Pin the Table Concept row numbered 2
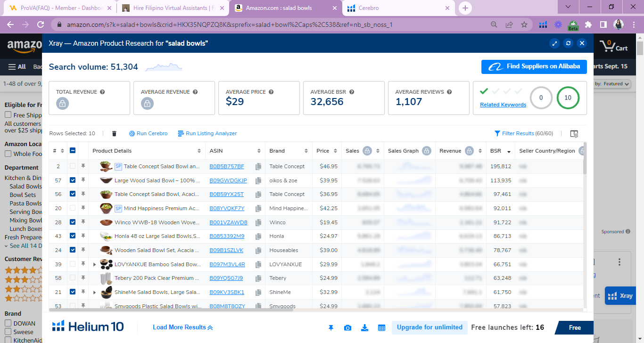 point(83,166)
